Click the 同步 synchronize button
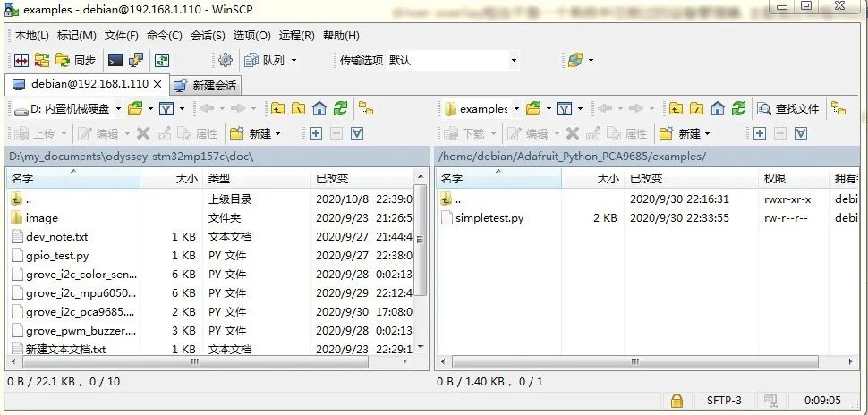 (x=76, y=60)
